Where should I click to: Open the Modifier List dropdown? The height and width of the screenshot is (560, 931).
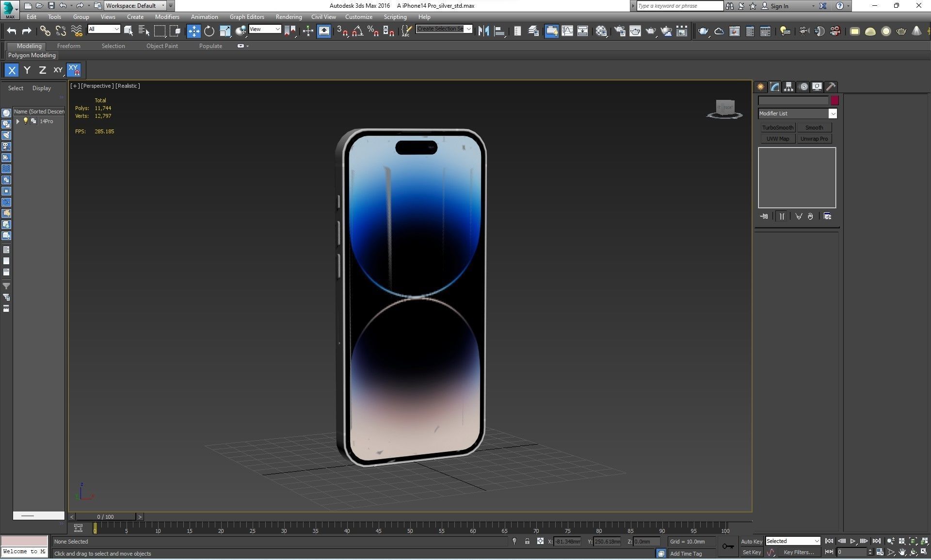click(797, 113)
